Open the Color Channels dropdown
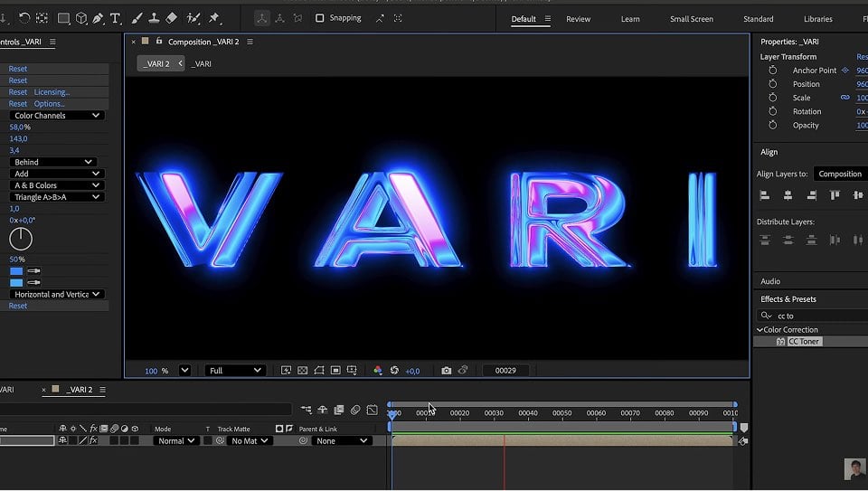This screenshot has width=868, height=491. [x=57, y=116]
